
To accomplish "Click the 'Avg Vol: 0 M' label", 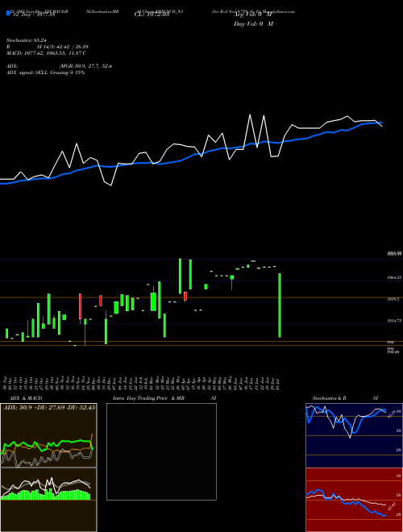I will 252,15.
